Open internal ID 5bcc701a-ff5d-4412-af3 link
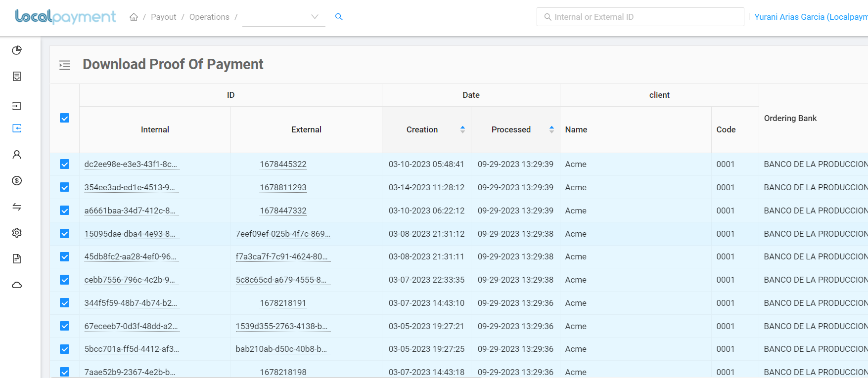 (132, 349)
